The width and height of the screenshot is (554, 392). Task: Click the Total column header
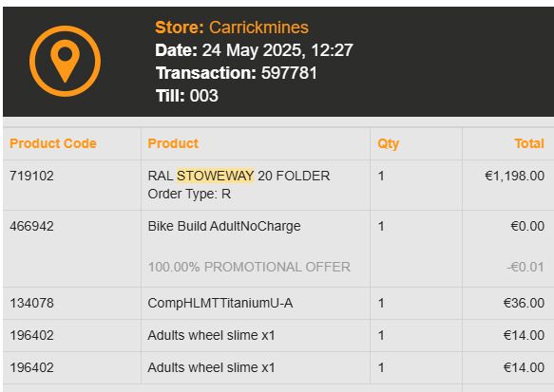coord(529,143)
